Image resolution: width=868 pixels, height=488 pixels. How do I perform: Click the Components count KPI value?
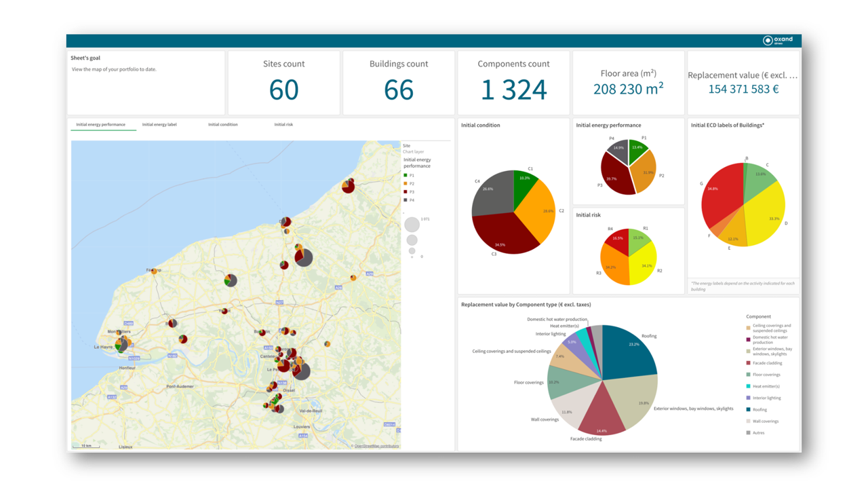click(513, 90)
